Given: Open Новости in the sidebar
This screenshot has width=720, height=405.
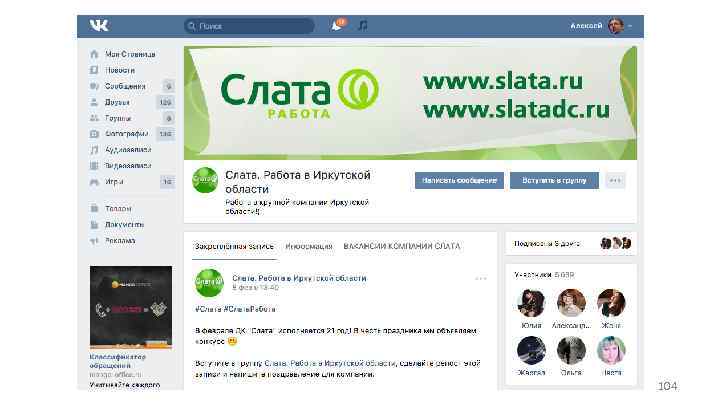Looking at the screenshot, I should 120,70.
